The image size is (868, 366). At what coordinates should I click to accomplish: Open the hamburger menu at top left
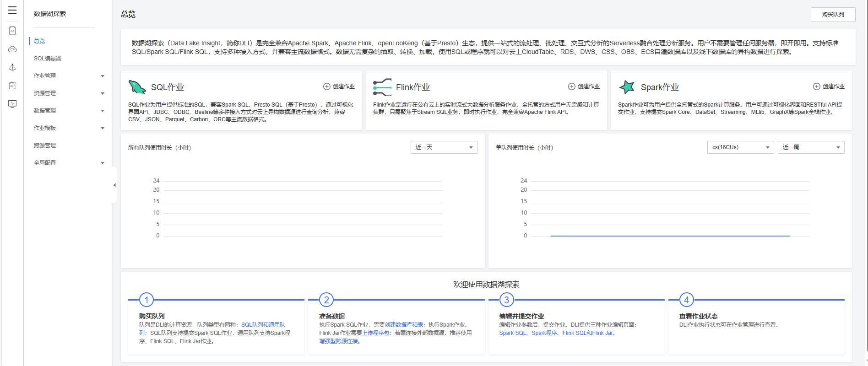tap(12, 10)
